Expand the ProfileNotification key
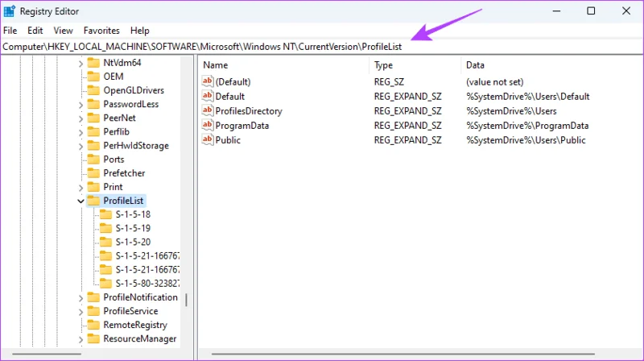 pos(80,297)
